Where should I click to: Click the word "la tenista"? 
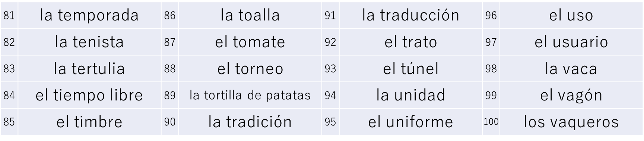[89, 42]
